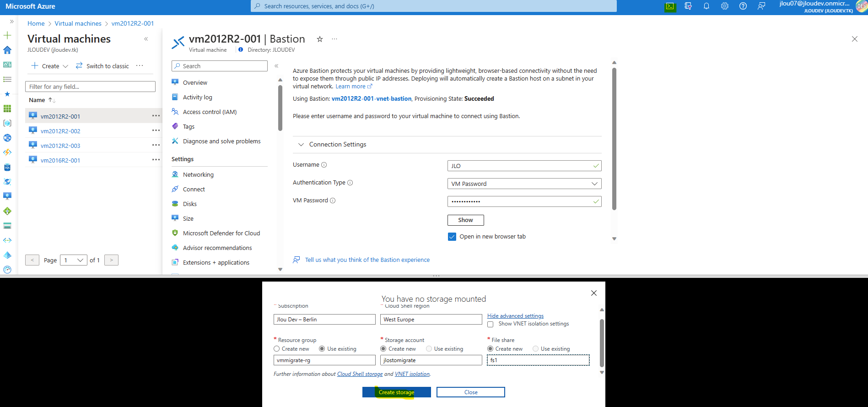The image size is (868, 407).
Task: Open Directories and subscriptions filter icon
Action: coord(688,6)
